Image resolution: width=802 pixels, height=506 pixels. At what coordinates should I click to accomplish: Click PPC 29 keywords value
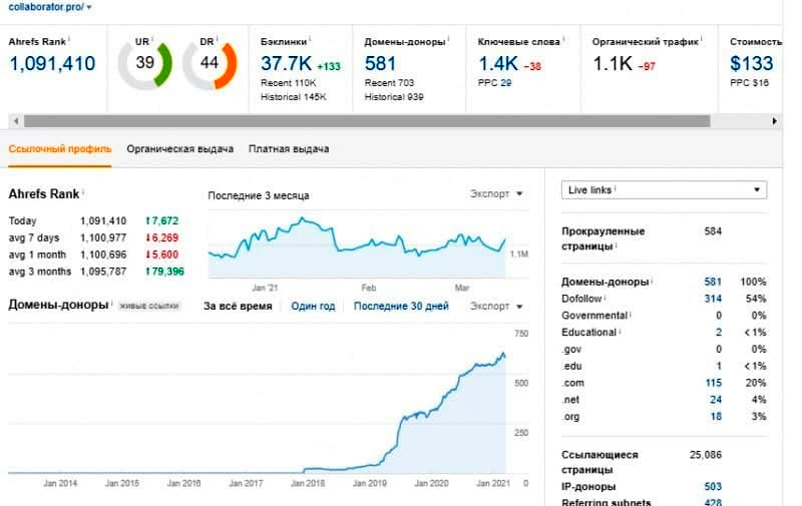tap(506, 83)
